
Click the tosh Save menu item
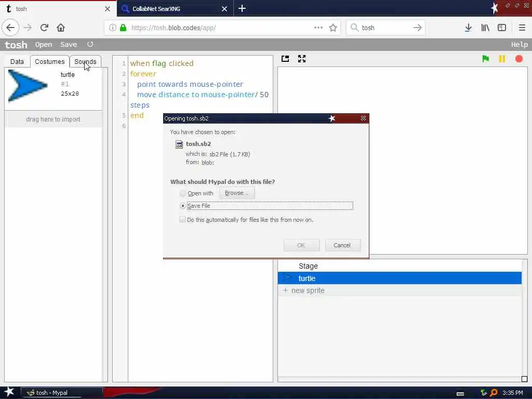point(69,45)
